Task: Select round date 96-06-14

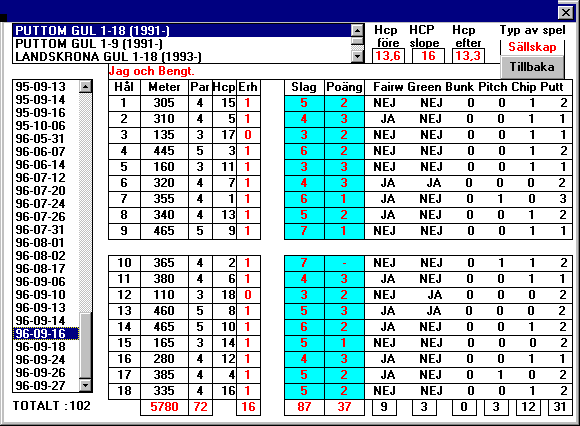Action: 46,165
